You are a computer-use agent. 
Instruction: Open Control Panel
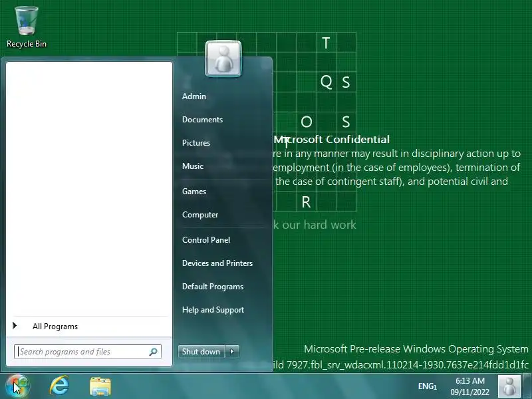tap(206, 240)
